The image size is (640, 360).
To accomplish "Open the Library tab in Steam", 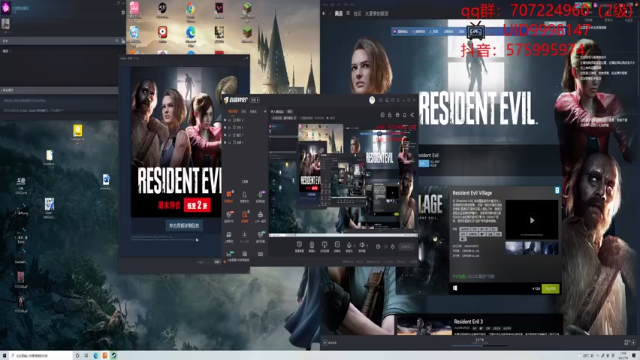I will [348, 13].
